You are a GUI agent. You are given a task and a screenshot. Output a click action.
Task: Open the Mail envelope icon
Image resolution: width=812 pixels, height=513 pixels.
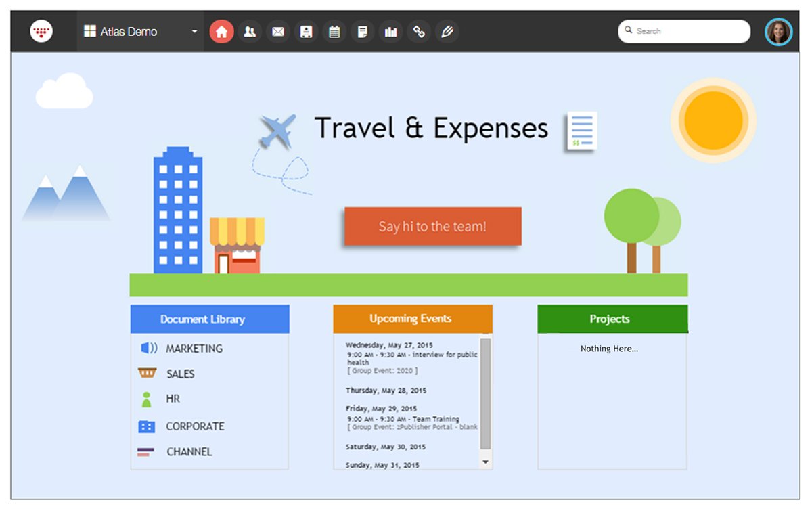(278, 30)
